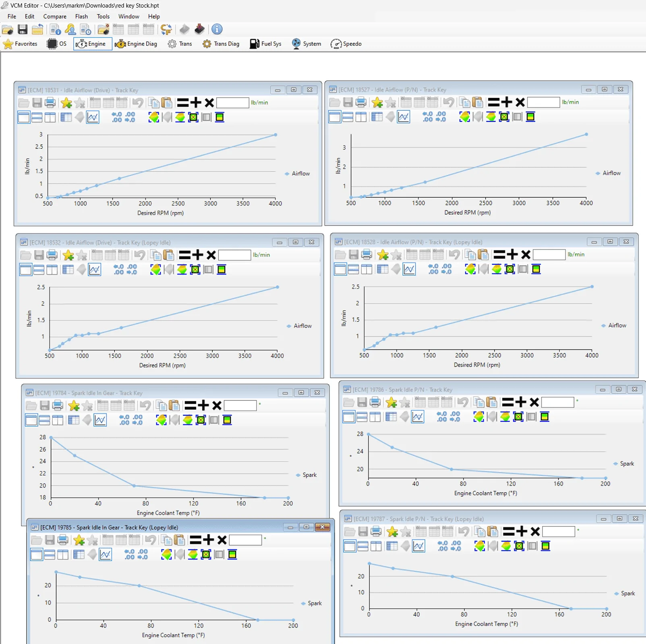
Task: Open the Engine Diag category
Action: click(x=136, y=44)
